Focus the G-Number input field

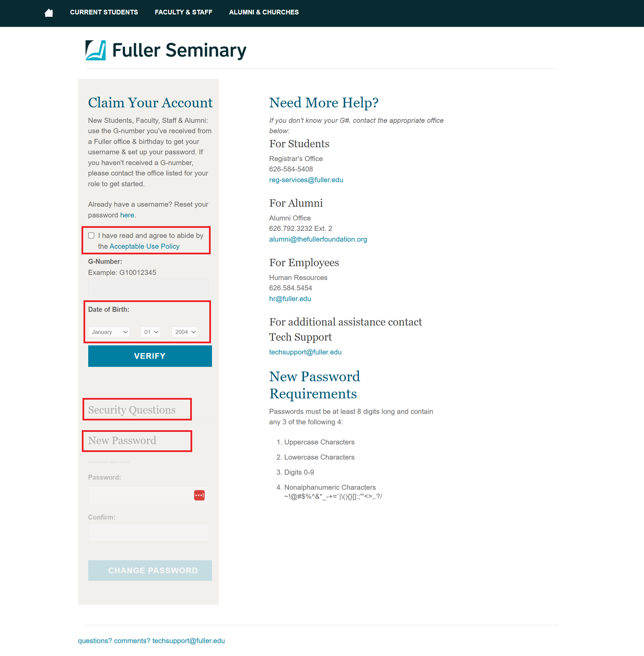[x=149, y=288]
